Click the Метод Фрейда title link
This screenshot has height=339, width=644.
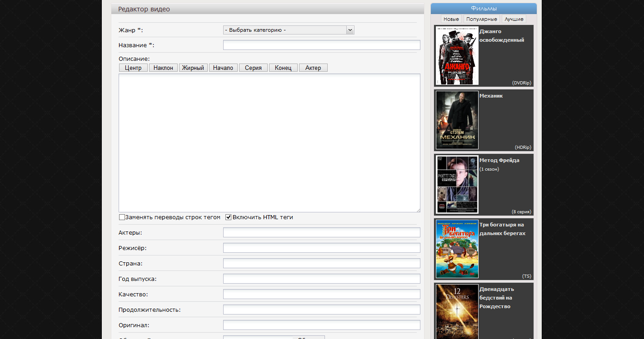[499, 160]
